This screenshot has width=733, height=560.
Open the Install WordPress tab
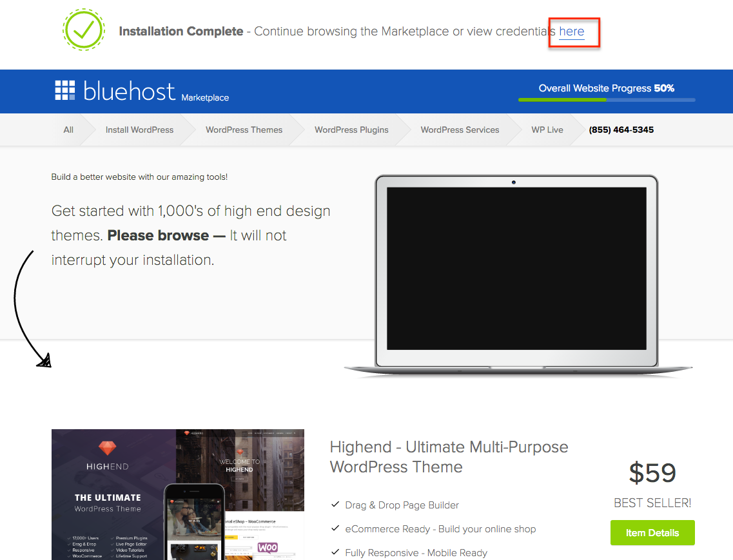[139, 130]
